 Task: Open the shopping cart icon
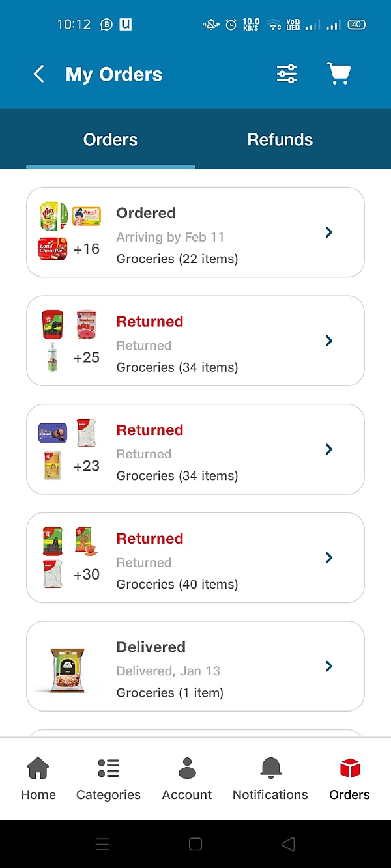tap(339, 74)
